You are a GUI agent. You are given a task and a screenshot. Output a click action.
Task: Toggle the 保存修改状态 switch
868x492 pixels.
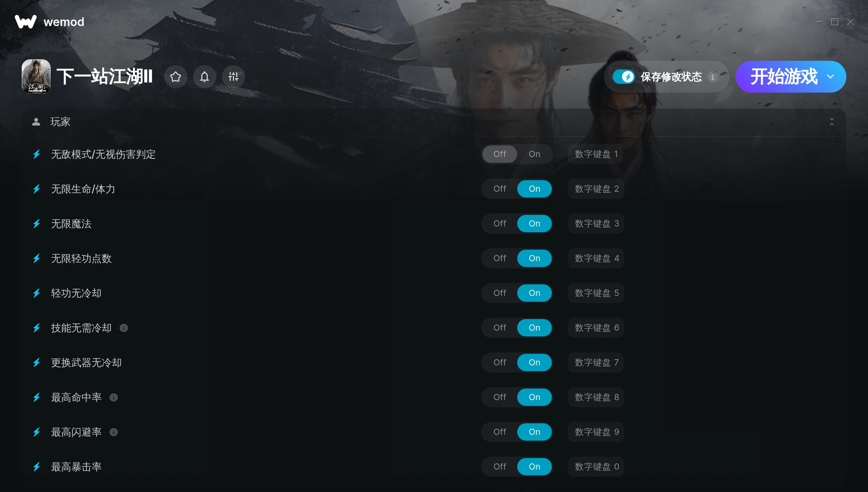pos(624,77)
